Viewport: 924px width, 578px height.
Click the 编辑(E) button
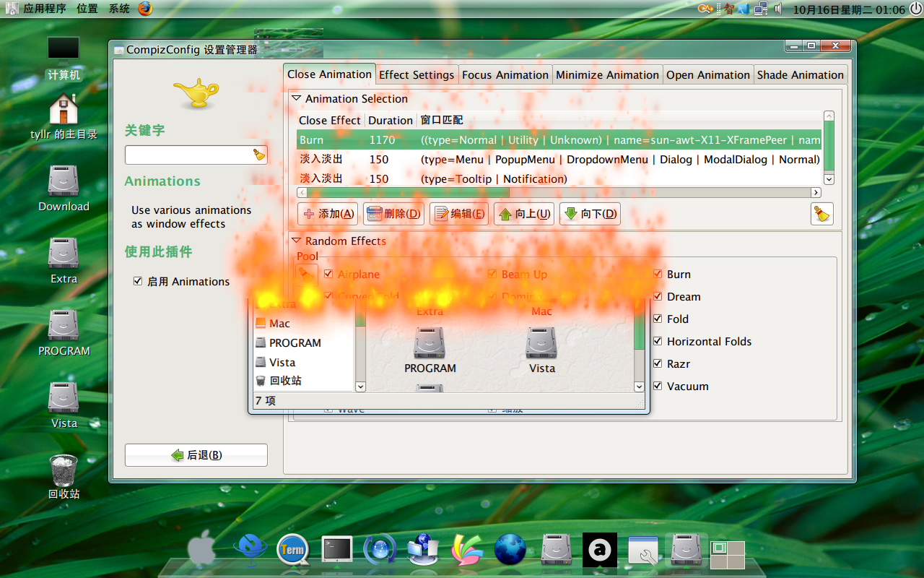[x=459, y=214]
